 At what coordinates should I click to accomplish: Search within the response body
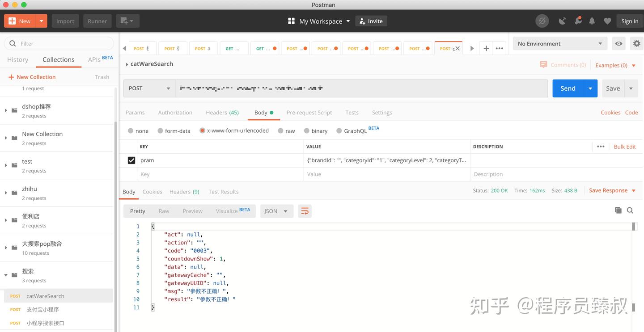(630, 210)
